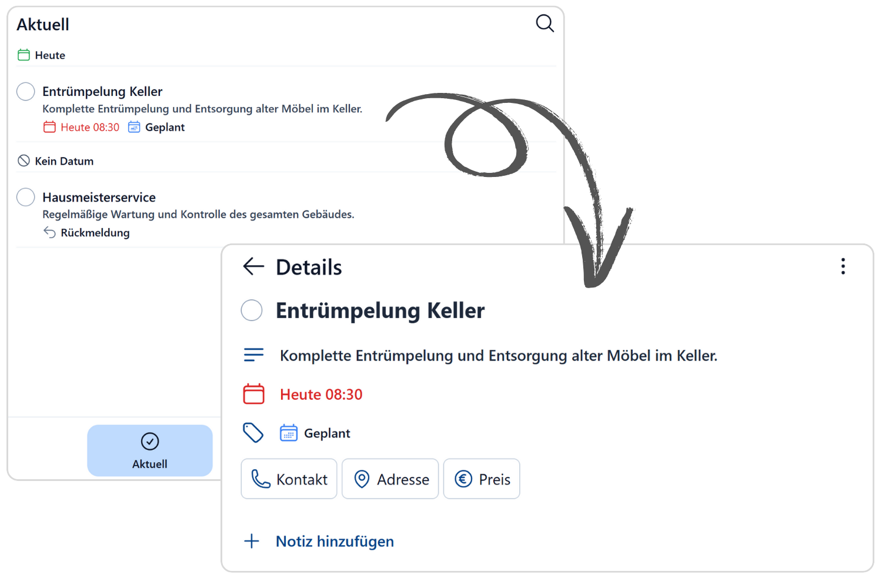Toggle completion circle in the Details view
The height and width of the screenshot is (588, 882).
(252, 310)
